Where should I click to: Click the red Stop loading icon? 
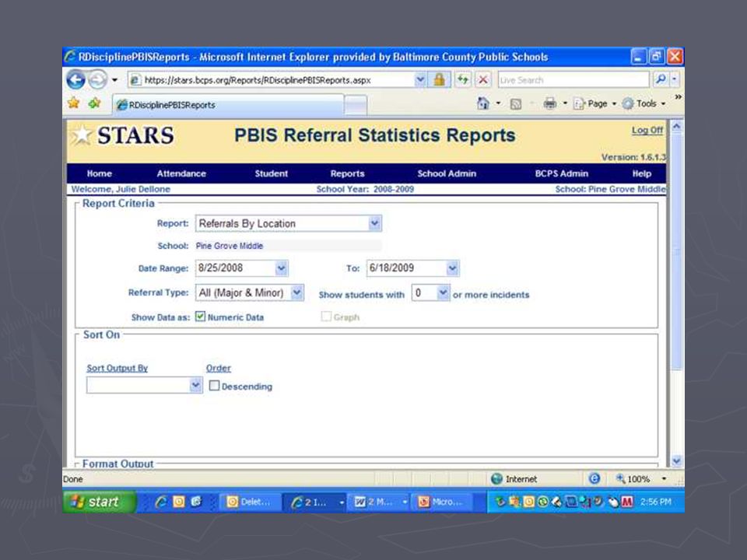tap(483, 79)
